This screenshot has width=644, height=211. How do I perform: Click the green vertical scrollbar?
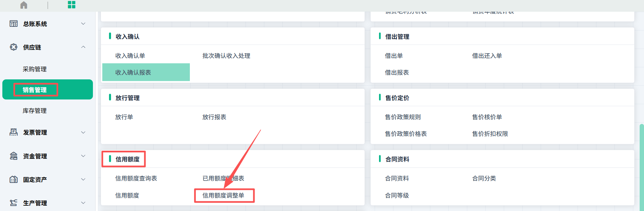[x=641, y=167]
